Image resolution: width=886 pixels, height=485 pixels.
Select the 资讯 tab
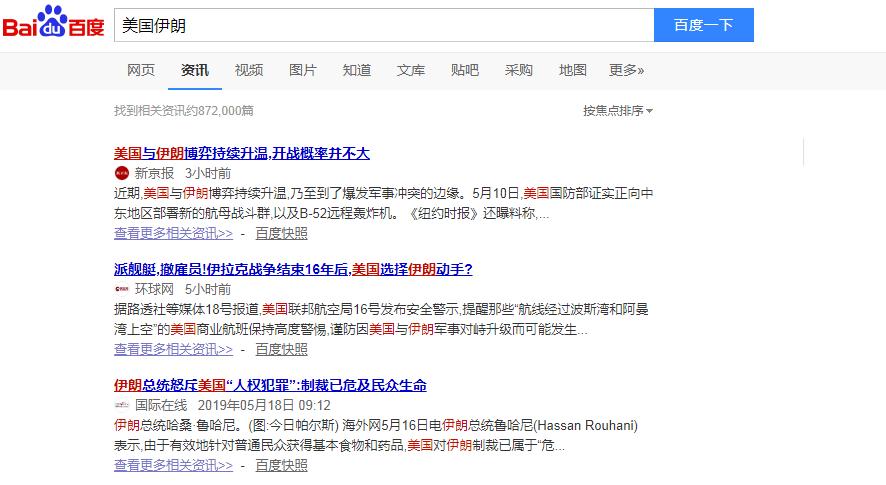pyautogui.click(x=195, y=70)
